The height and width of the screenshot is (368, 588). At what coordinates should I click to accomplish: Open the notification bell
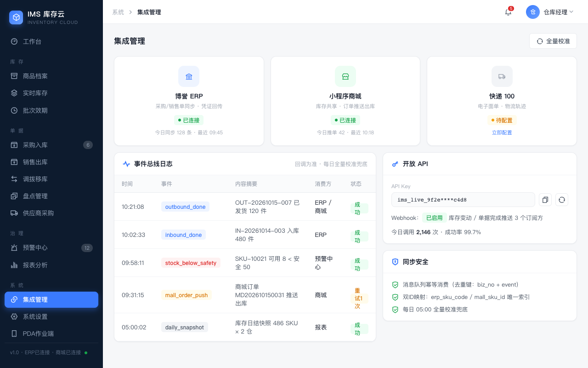[508, 12]
